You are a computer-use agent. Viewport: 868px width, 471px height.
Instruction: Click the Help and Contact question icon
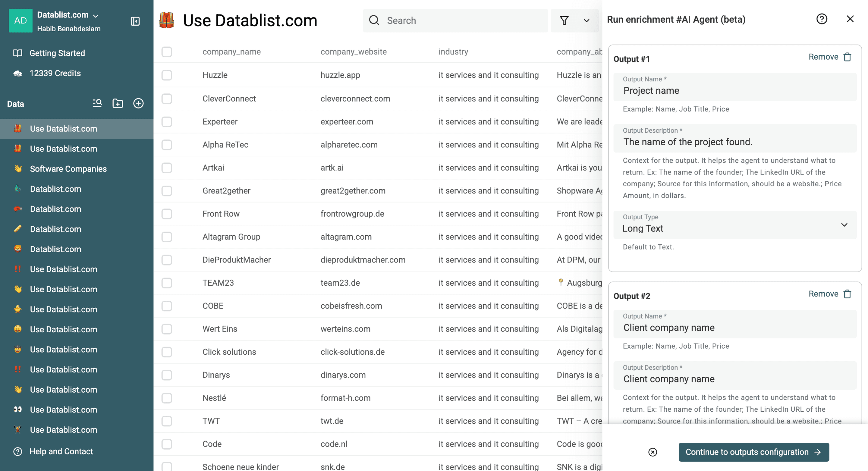pos(17,451)
